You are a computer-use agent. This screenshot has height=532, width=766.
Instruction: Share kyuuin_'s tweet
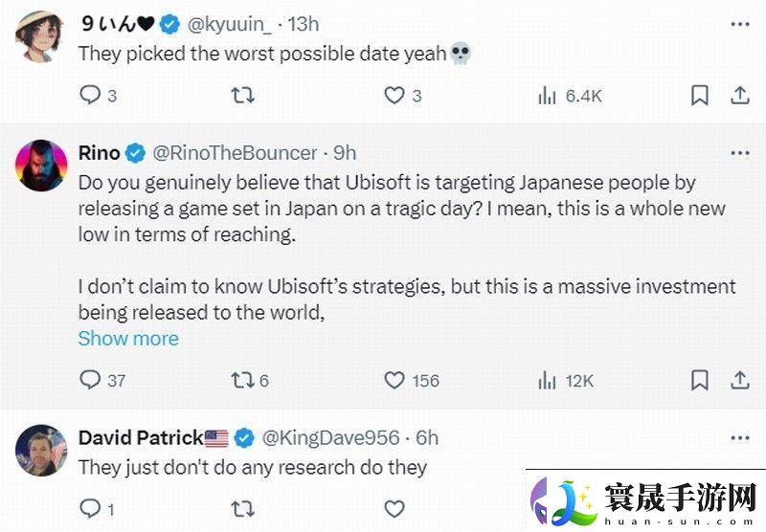pyautogui.click(x=740, y=95)
